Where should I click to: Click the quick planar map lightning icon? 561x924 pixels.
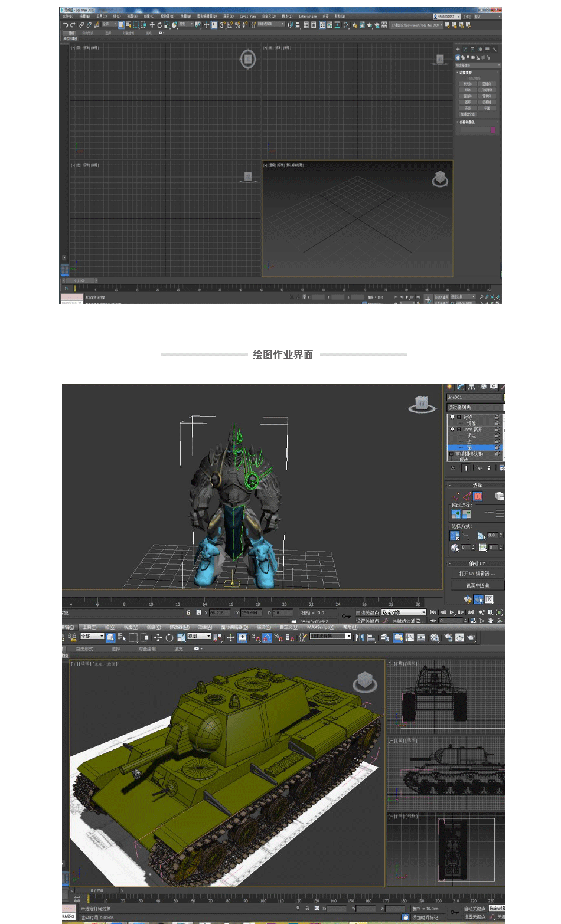[468, 599]
